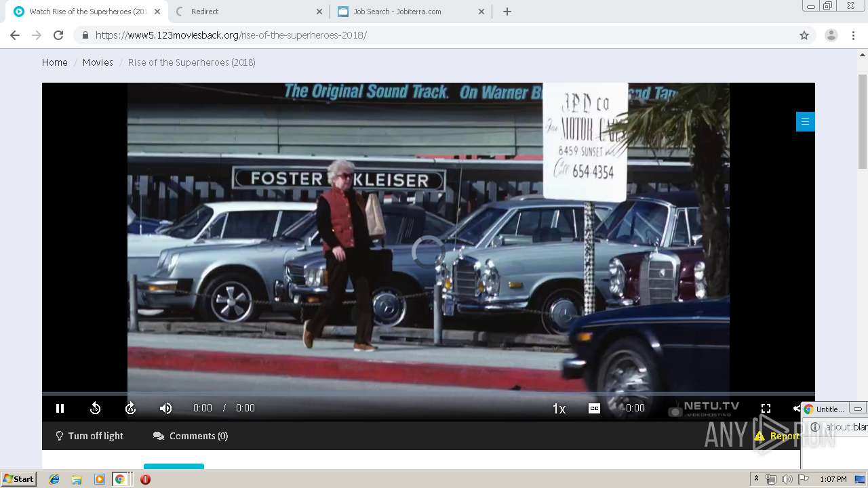This screenshot has height=488, width=868.
Task: Close the Job Search tab
Action: 481,12
